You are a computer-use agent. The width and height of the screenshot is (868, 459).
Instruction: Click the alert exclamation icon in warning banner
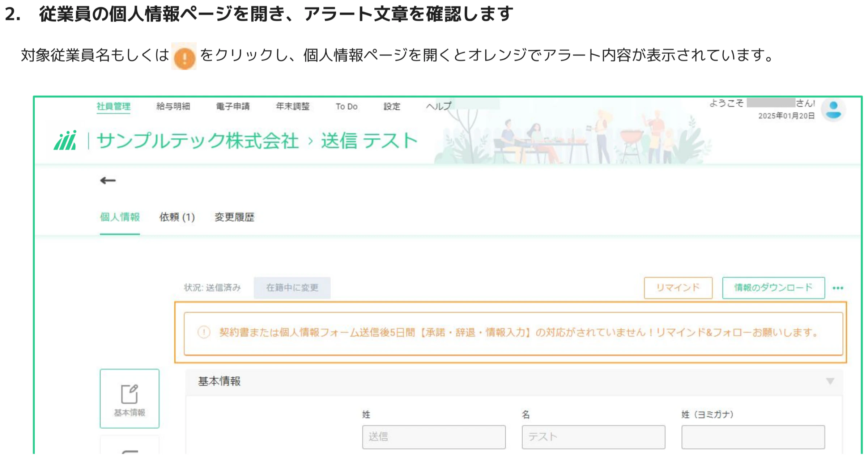click(204, 332)
